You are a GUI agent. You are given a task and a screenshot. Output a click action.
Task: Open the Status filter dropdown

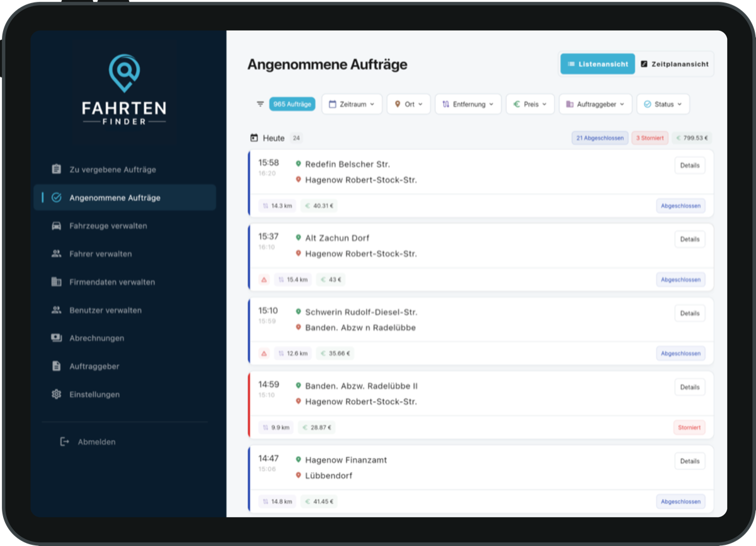coord(663,104)
